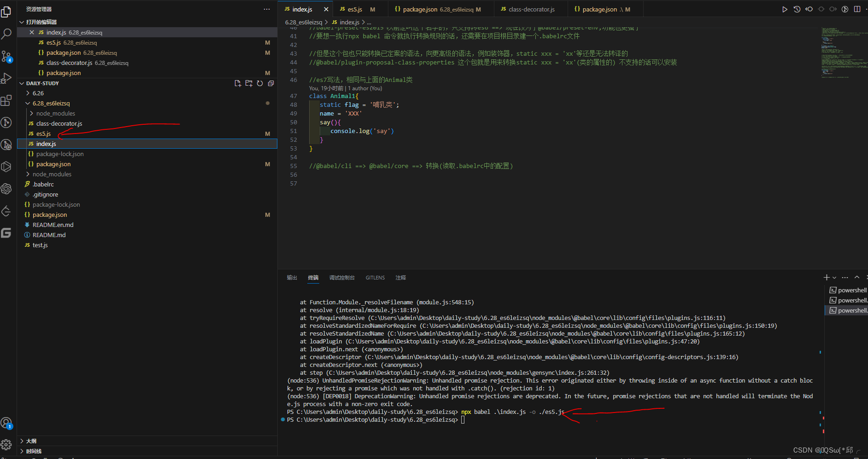Click the GitLens '1 author (You)' code lens

point(365,88)
